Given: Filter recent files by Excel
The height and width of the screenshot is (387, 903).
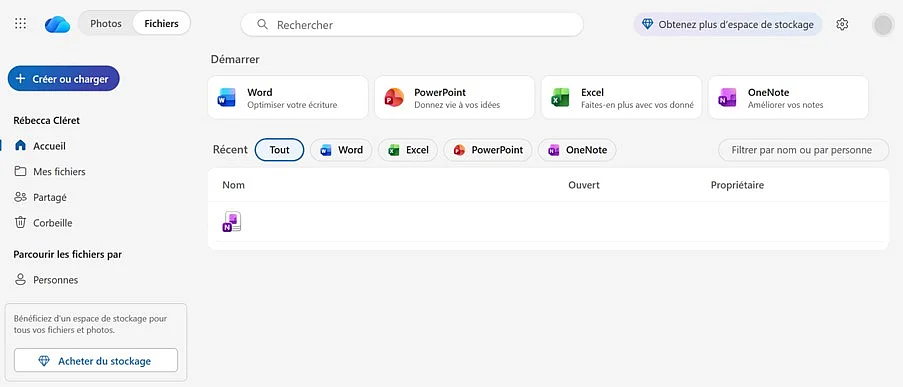Looking at the screenshot, I should click(x=408, y=150).
